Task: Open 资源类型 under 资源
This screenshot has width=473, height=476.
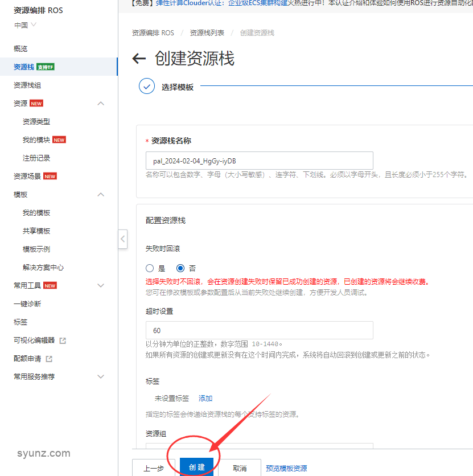Action: coord(36,122)
